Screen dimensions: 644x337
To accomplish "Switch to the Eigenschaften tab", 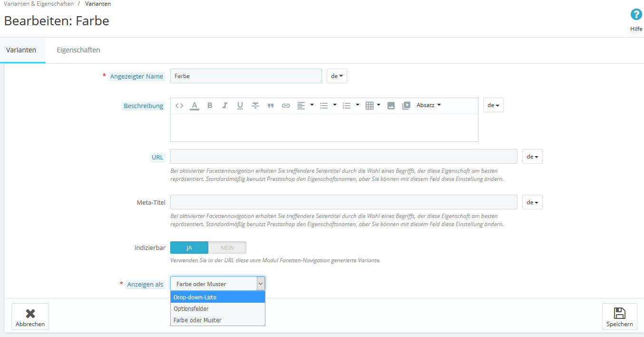I will click(78, 50).
